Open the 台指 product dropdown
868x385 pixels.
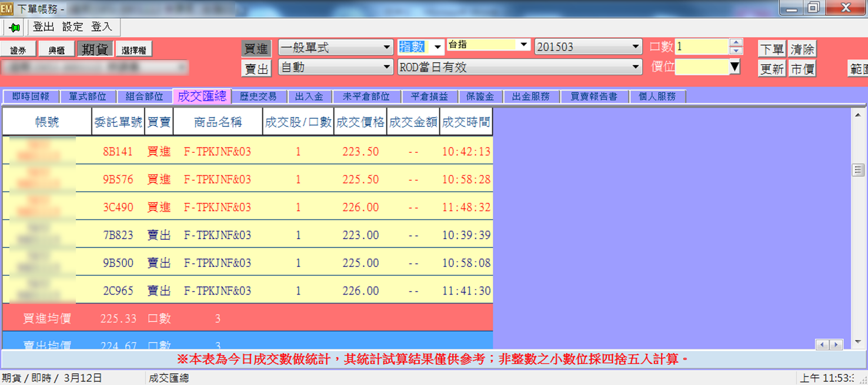coord(523,45)
